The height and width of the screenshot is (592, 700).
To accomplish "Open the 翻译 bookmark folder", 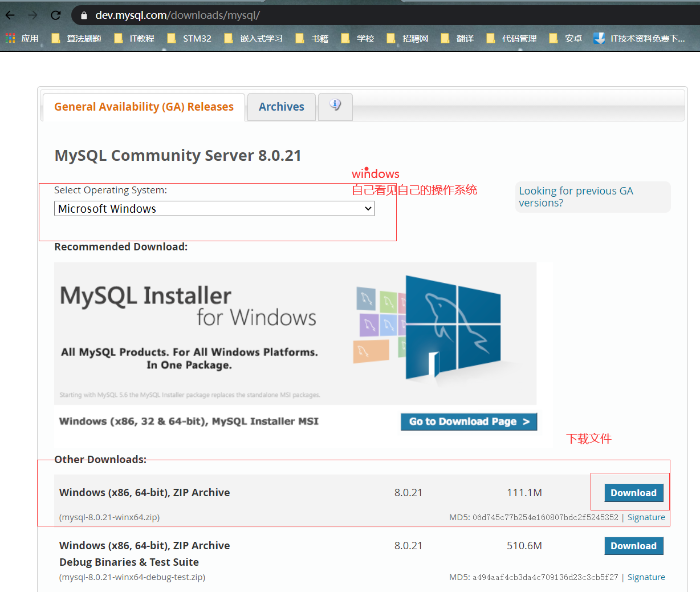I will coord(457,38).
